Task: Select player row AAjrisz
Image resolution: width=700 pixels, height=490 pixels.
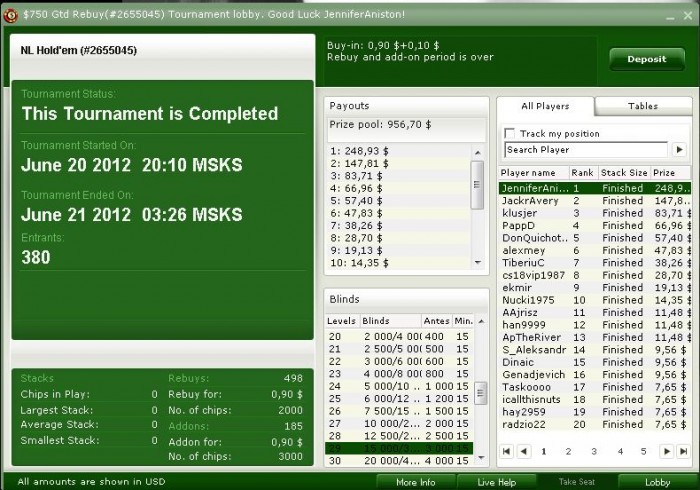Action: [595, 312]
